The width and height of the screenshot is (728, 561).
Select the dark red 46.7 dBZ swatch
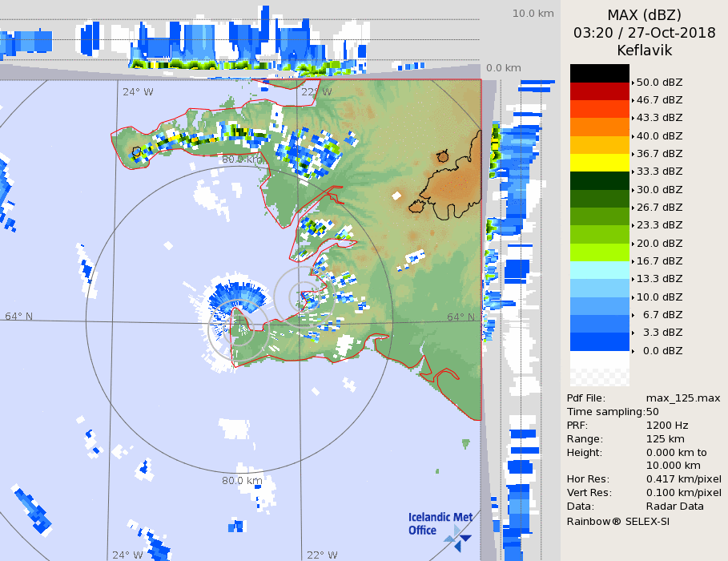pos(599,91)
